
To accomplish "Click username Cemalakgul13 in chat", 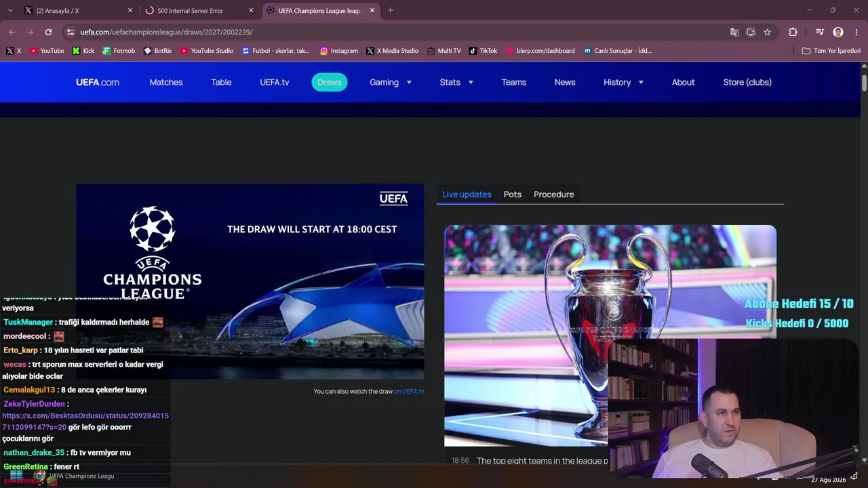I will (x=29, y=390).
